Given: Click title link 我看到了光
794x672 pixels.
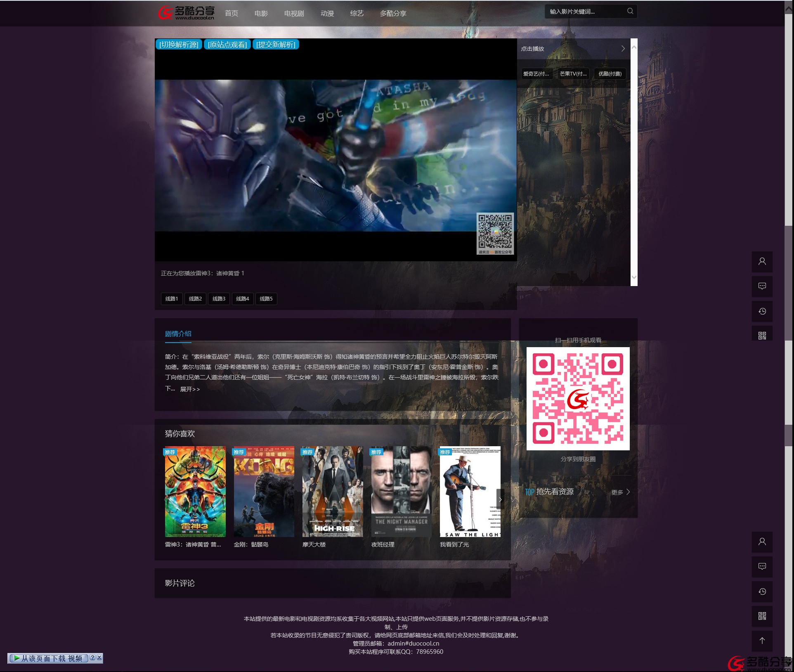Looking at the screenshot, I should pyautogui.click(x=454, y=544).
